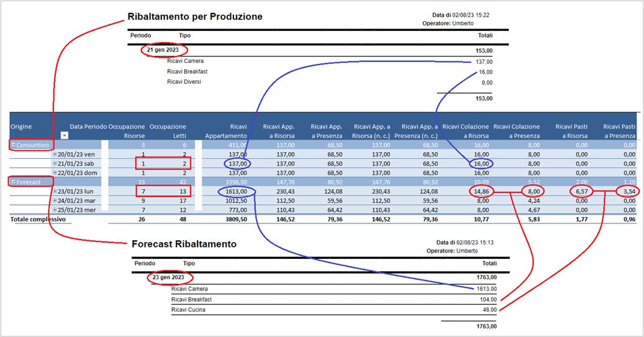Expand the 24/01/23 mar row

55,200
